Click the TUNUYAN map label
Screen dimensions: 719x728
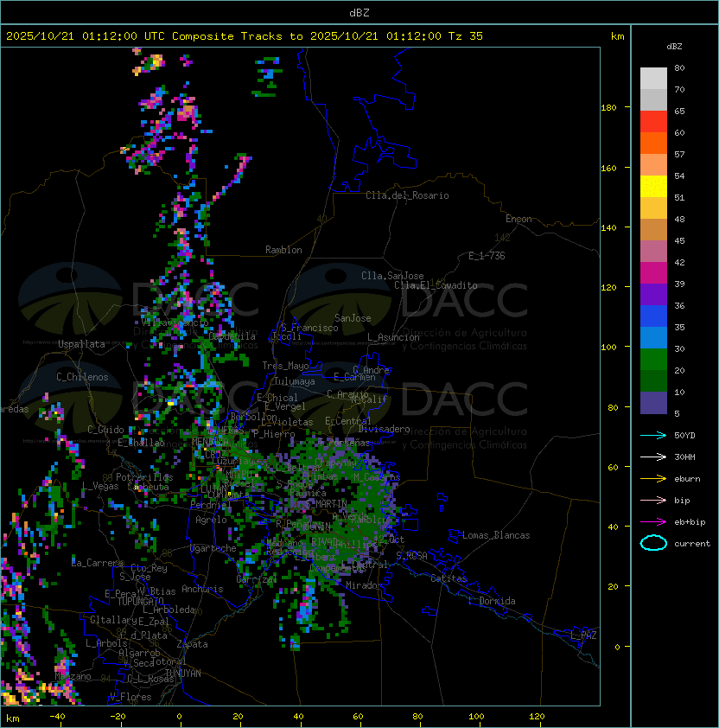(x=183, y=674)
